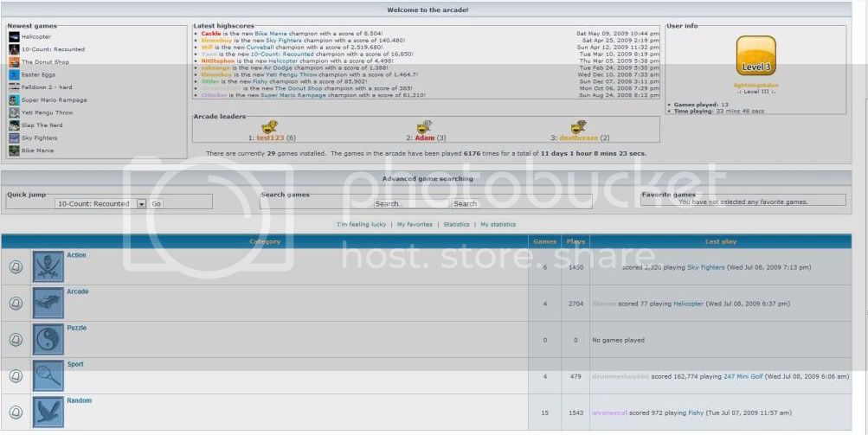This screenshot has height=435, width=868.
Task: Open the My favorites link
Action: click(415, 225)
